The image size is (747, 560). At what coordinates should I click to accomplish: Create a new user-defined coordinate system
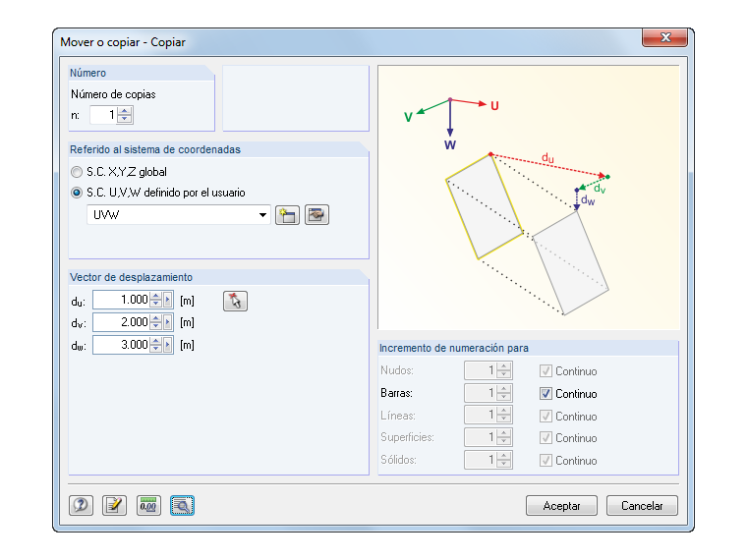coord(287,215)
